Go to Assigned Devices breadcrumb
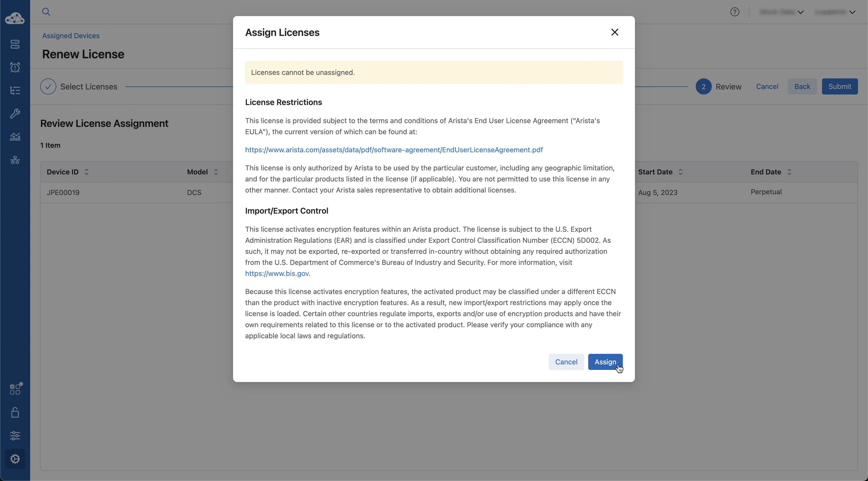 (x=71, y=36)
